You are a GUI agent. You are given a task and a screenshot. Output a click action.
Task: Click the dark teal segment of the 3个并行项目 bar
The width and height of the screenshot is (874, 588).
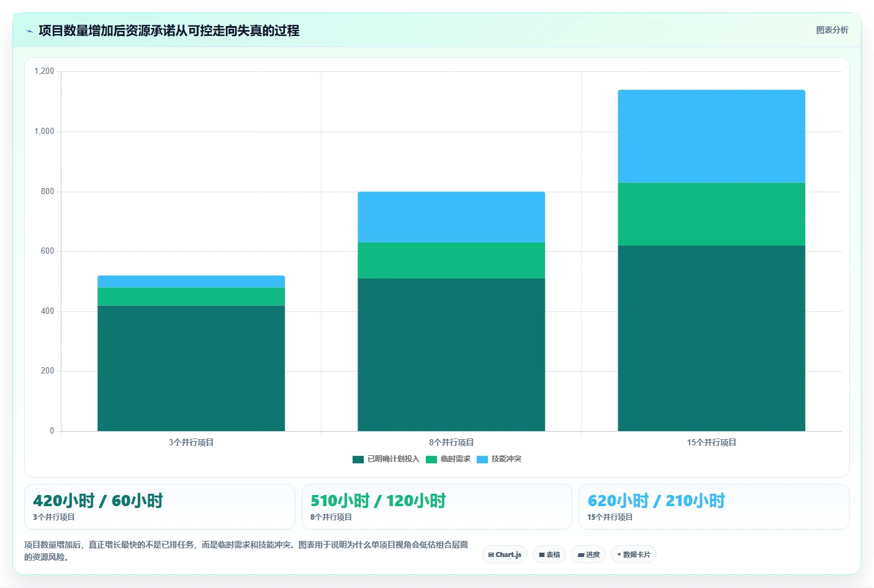click(x=191, y=368)
